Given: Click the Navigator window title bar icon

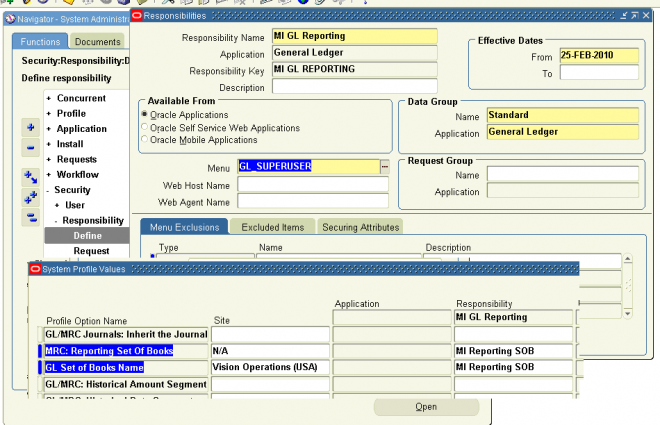Looking at the screenshot, I should click(x=11, y=19).
